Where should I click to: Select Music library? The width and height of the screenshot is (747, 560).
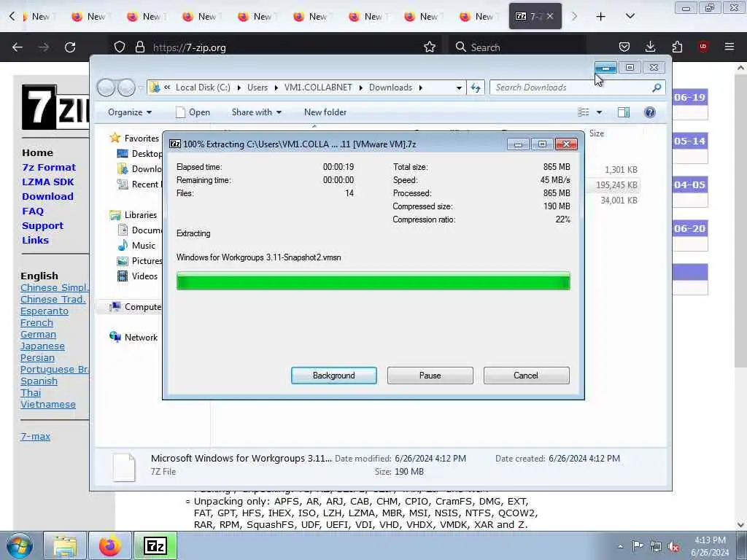click(x=144, y=246)
